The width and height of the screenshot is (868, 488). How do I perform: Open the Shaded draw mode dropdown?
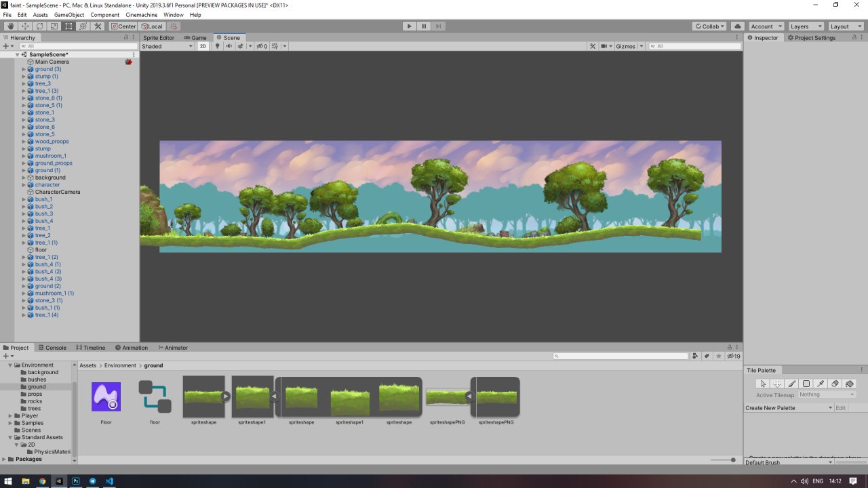(167, 46)
